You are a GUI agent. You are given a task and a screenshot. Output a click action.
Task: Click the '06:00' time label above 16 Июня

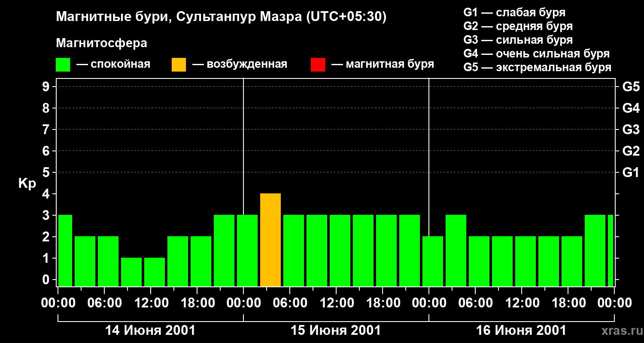[x=475, y=304]
